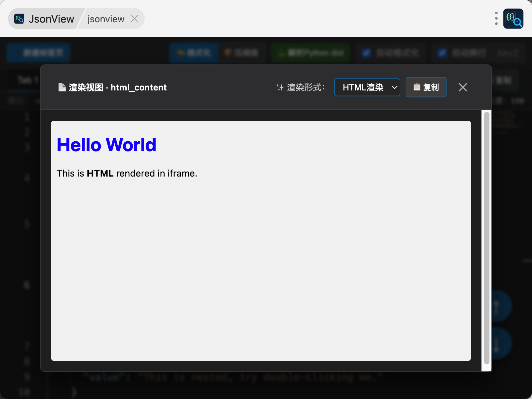Open the three-dot menu in the title bar
The height and width of the screenshot is (399, 532).
pyautogui.click(x=496, y=19)
